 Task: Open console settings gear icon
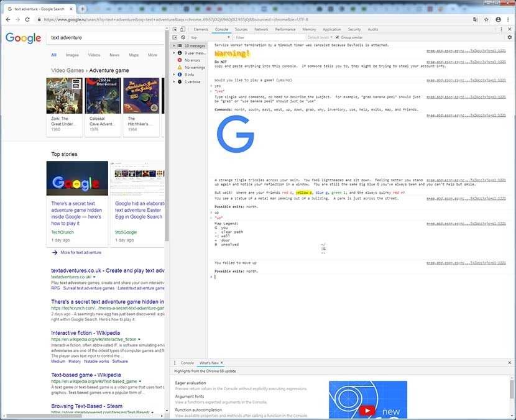[x=510, y=37]
